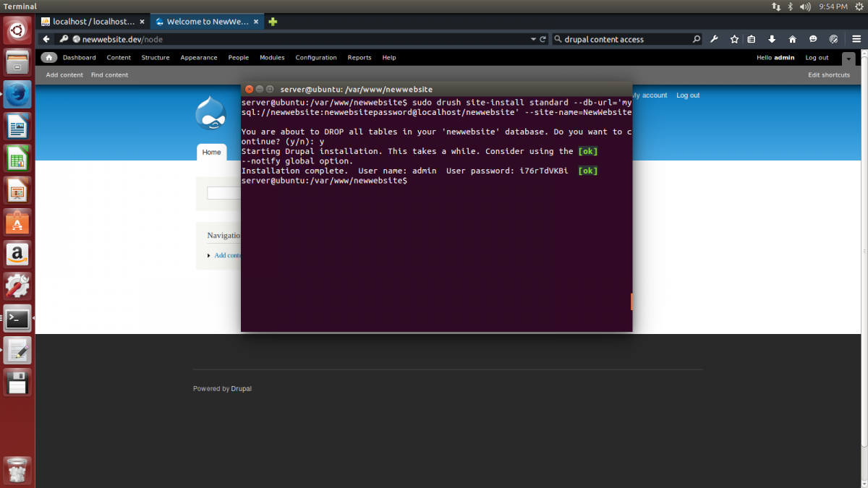Switch to the localhost browser tab
Image resolution: width=868 pixels, height=488 pixels.
pyautogui.click(x=94, y=22)
